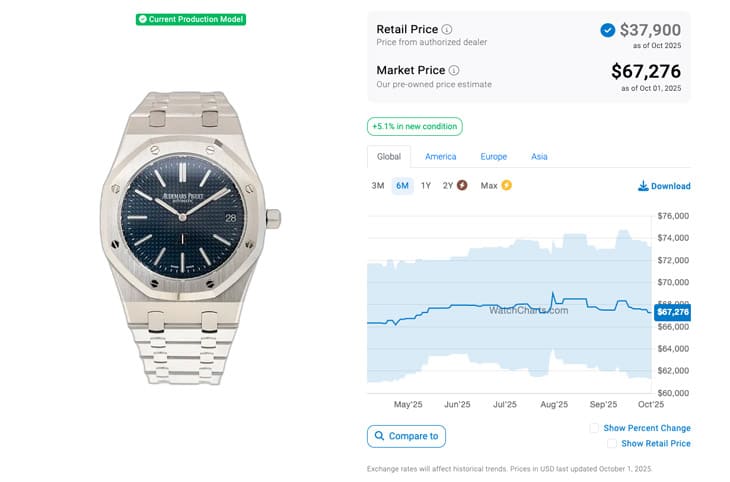Click the +5.1% in new condition badge
Screen dimensions: 730x482
(x=414, y=127)
